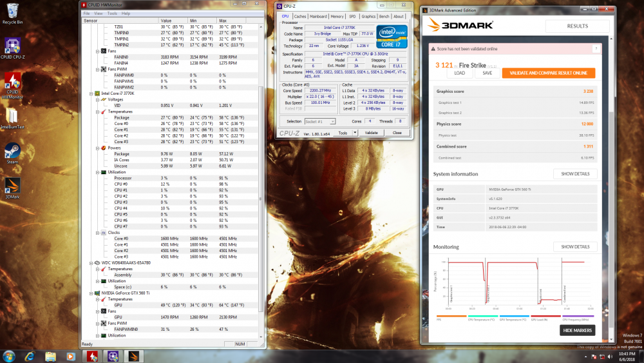Open Windows Media Player from the taskbar
This screenshot has height=363, width=644.
coord(71,357)
